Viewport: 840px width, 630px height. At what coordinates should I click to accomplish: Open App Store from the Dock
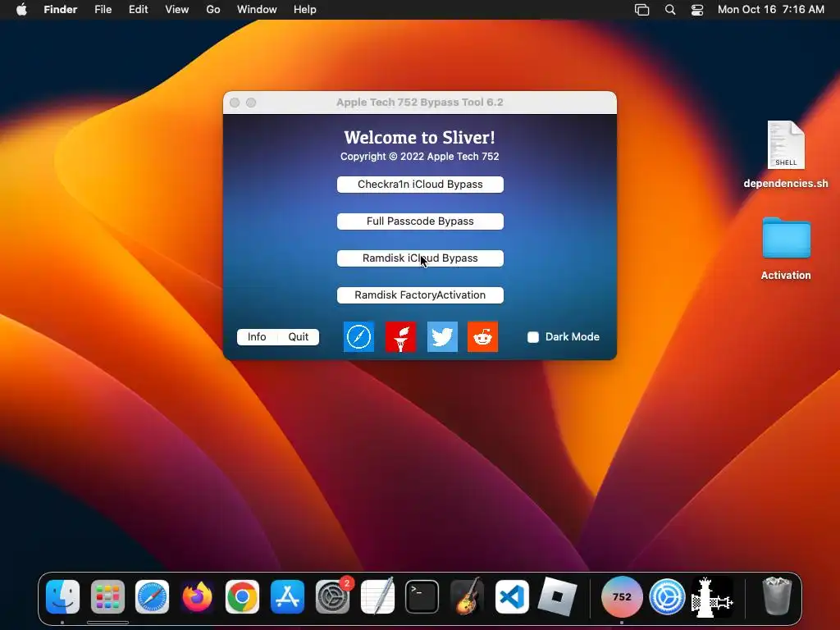(287, 597)
